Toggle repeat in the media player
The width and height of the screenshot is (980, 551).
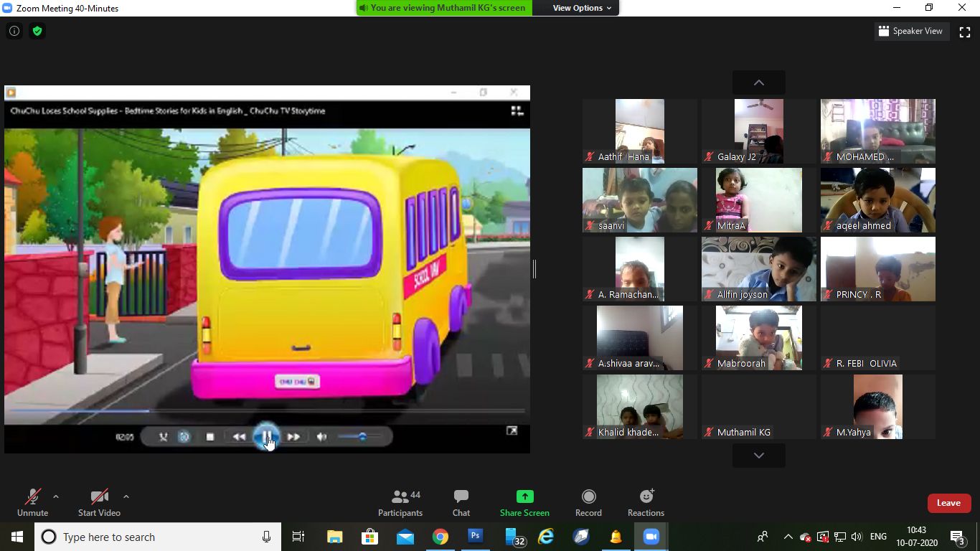184,436
